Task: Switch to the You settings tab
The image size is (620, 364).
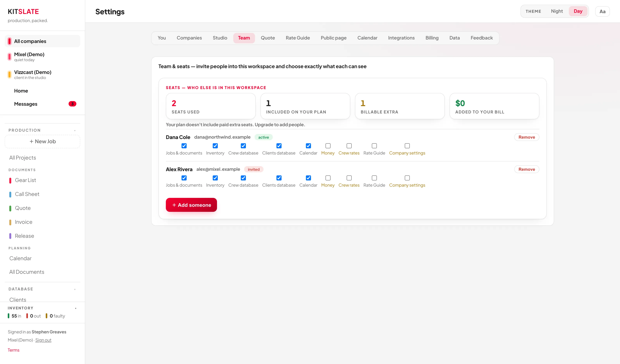Action: pyautogui.click(x=162, y=38)
